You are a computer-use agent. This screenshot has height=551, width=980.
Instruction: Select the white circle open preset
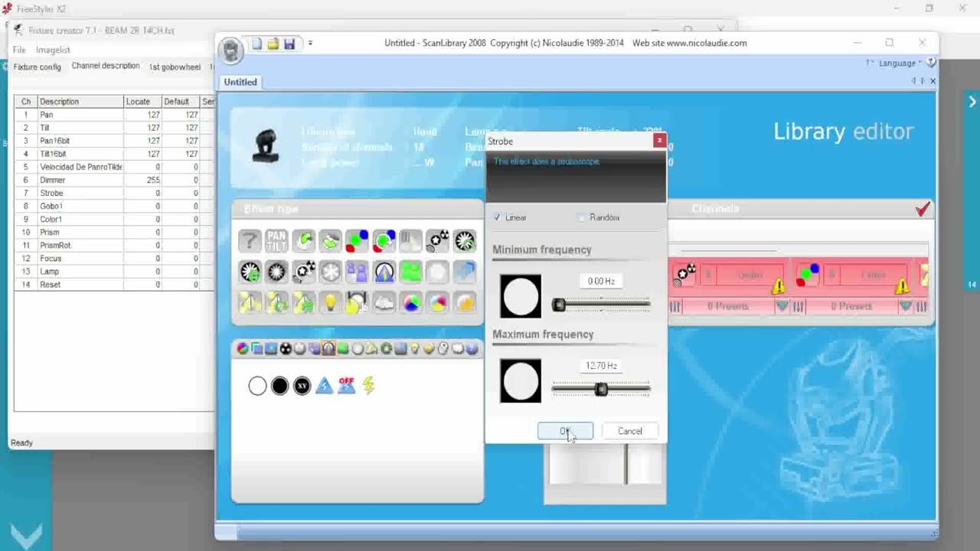[257, 386]
